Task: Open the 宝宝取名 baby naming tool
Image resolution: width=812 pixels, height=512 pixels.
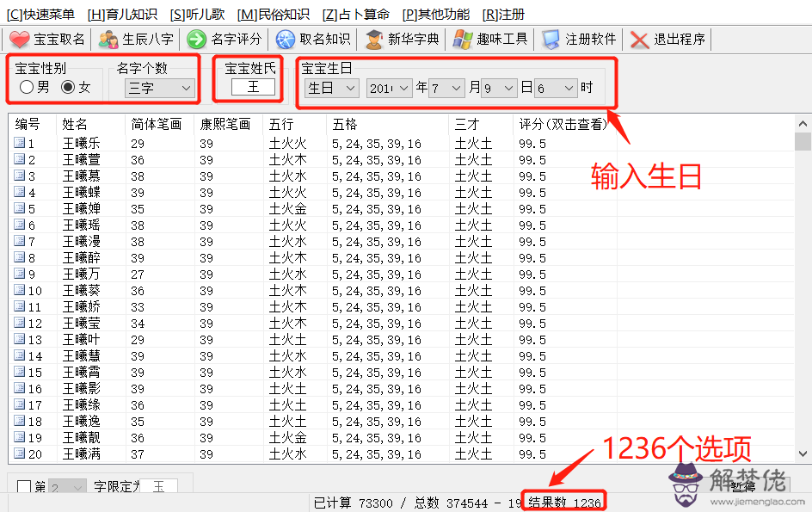Action: click(x=46, y=38)
